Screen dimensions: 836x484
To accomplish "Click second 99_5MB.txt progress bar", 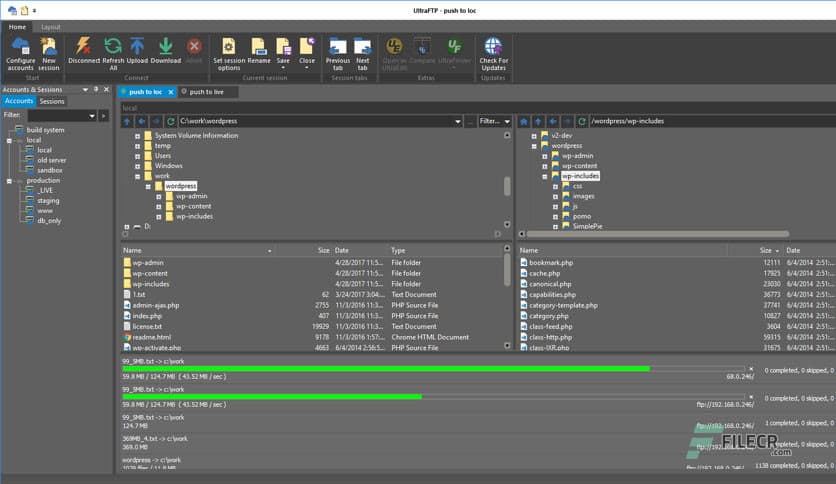I will 433,397.
